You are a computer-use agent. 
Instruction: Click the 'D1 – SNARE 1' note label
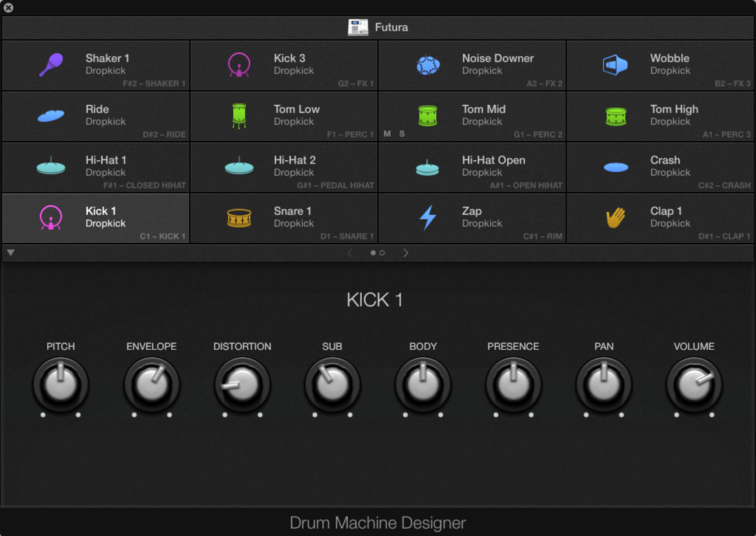[347, 236]
